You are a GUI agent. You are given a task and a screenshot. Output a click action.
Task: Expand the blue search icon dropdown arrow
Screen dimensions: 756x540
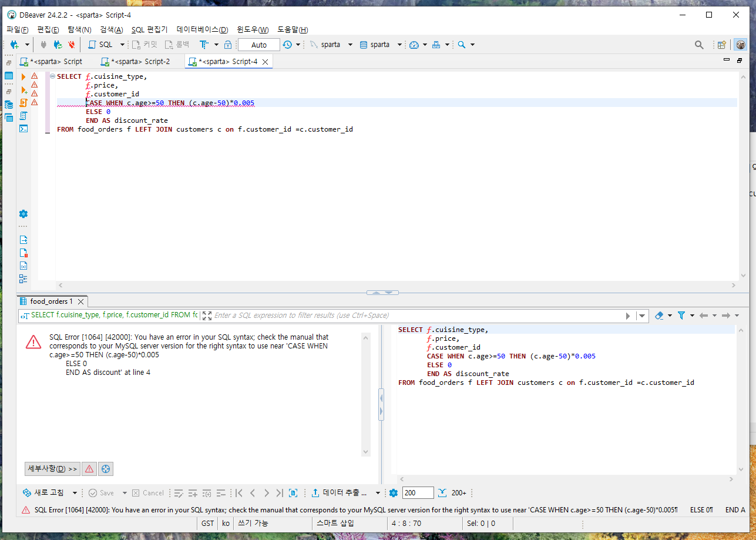472,45
